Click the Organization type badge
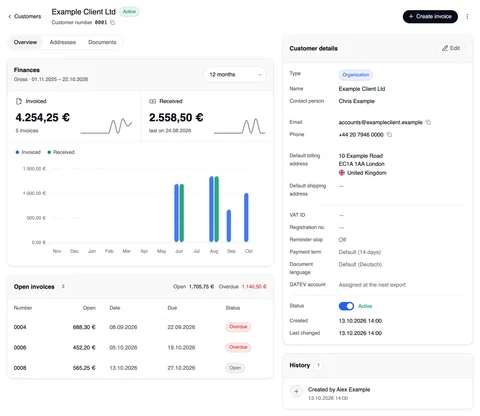The image size is (480, 416). tap(356, 75)
